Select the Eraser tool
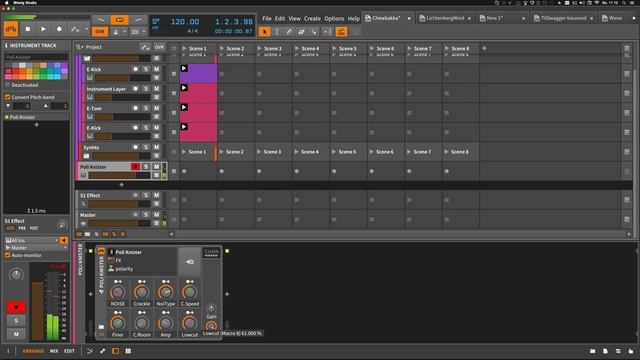 (x=301, y=31)
